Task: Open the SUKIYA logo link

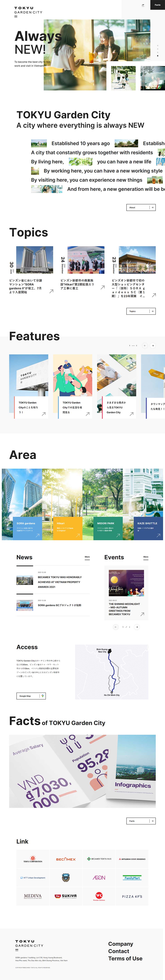Action: pyautogui.click(x=66, y=896)
